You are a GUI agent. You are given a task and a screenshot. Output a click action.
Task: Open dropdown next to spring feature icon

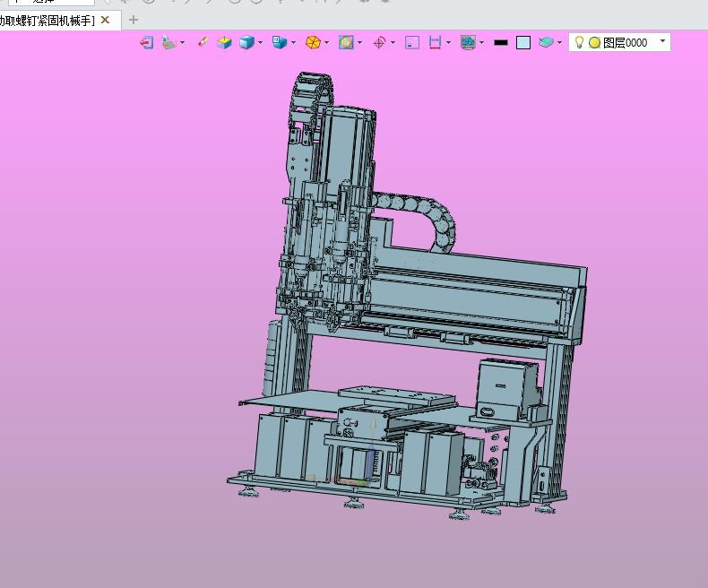click(183, 42)
